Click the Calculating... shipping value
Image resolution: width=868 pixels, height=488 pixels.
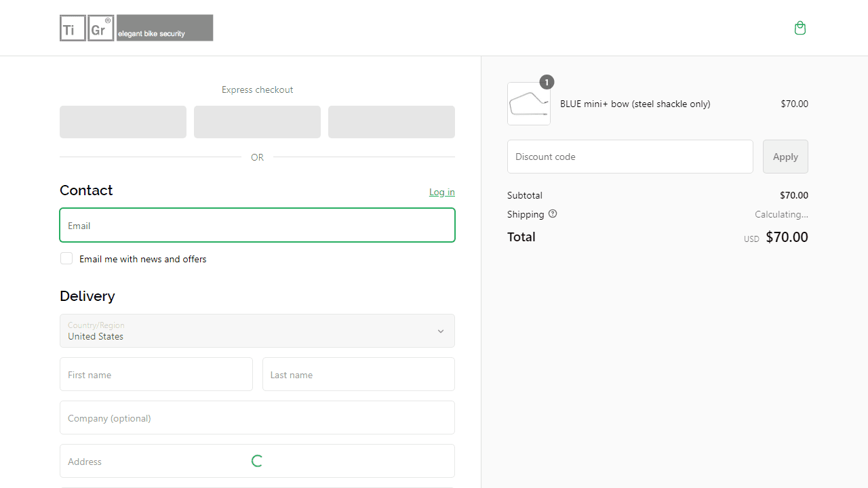[781, 214]
